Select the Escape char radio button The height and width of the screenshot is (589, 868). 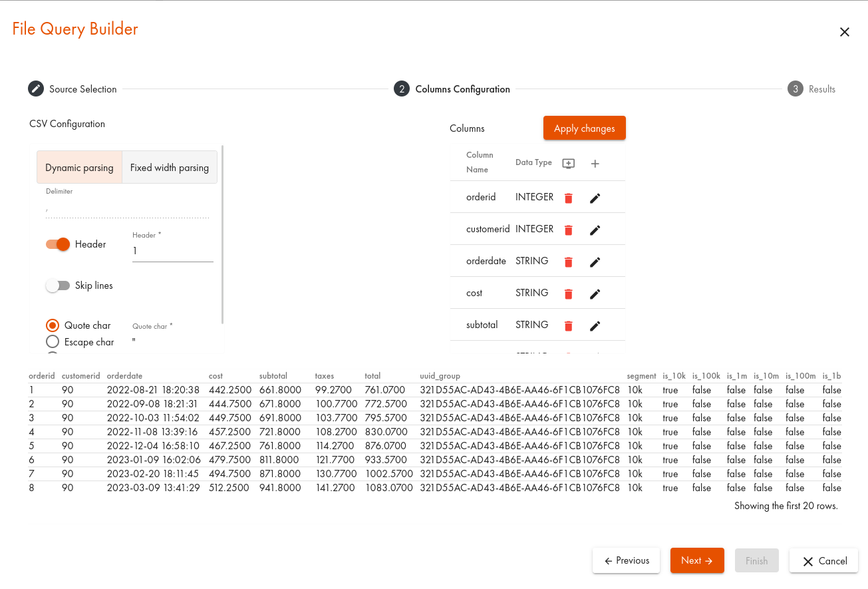(53, 342)
